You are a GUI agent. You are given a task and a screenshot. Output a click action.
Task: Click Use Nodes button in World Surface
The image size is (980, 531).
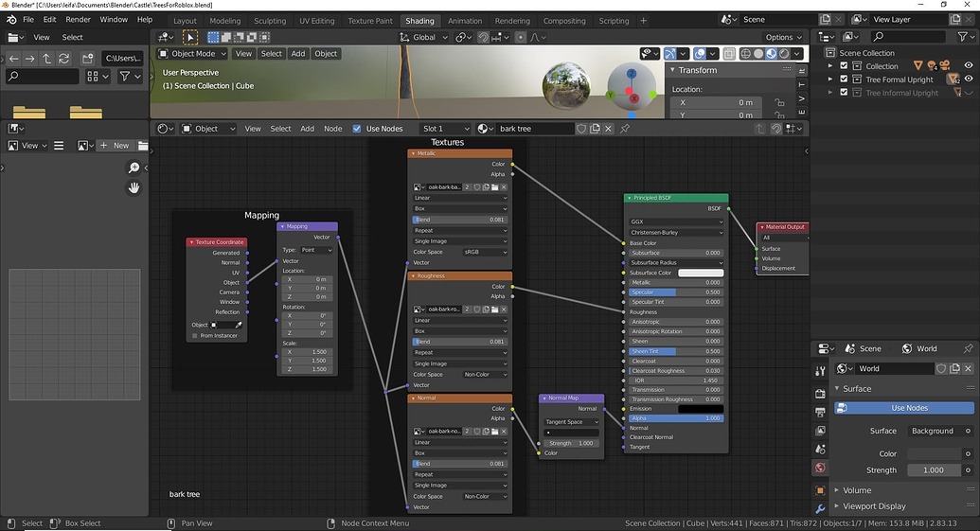point(904,408)
